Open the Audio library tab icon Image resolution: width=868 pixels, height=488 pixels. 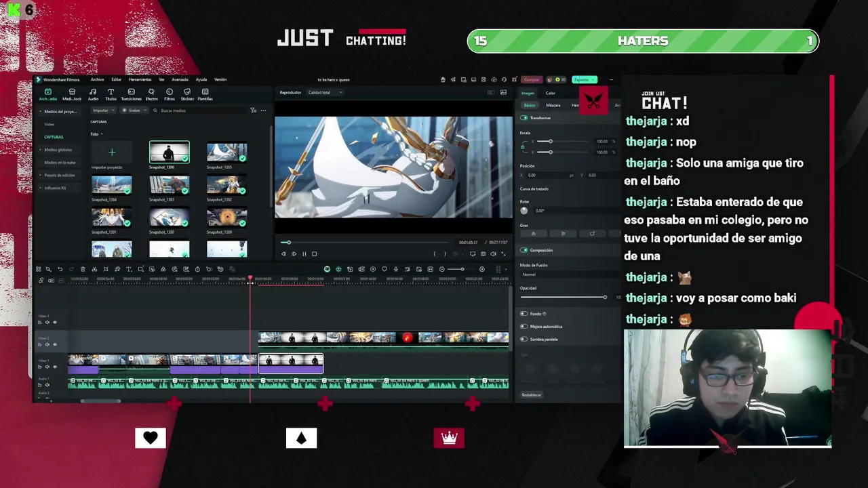tap(93, 94)
